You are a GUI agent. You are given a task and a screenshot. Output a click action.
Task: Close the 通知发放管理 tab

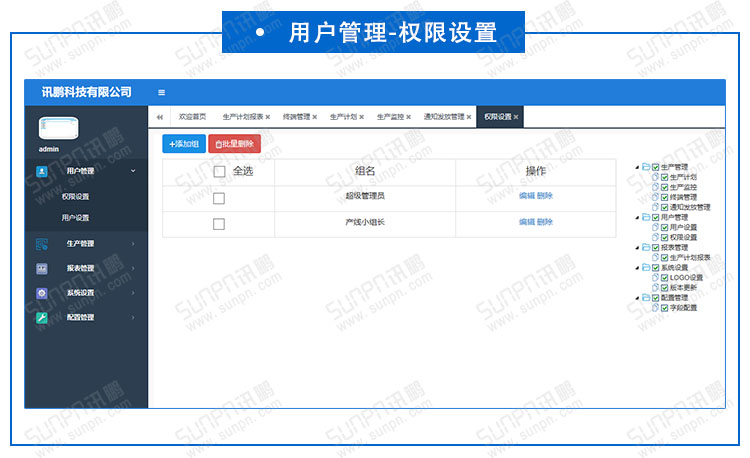click(x=469, y=117)
